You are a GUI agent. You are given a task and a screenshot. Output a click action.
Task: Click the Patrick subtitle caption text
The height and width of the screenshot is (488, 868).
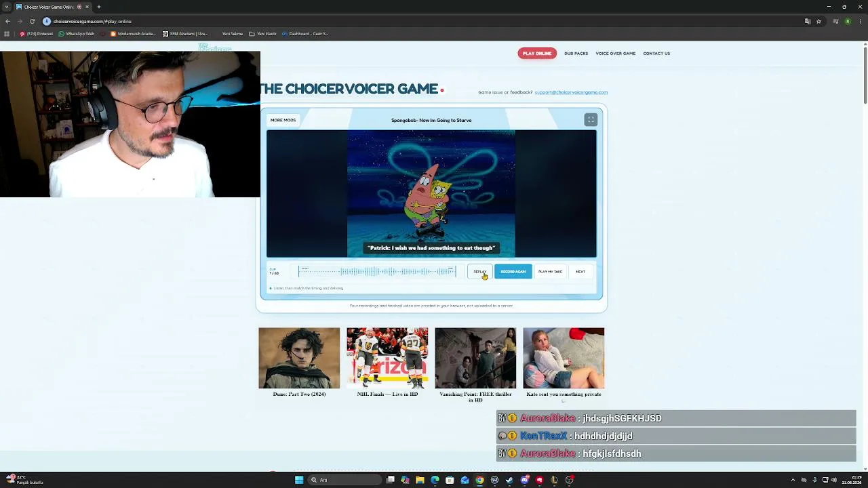(x=431, y=248)
